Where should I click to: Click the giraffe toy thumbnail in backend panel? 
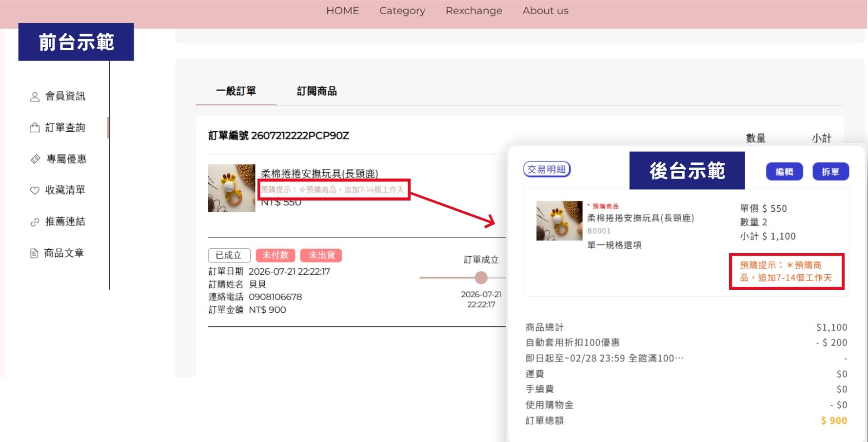click(559, 221)
